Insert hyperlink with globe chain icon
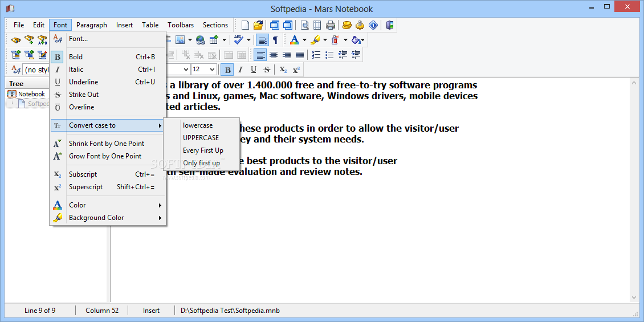 201,40
